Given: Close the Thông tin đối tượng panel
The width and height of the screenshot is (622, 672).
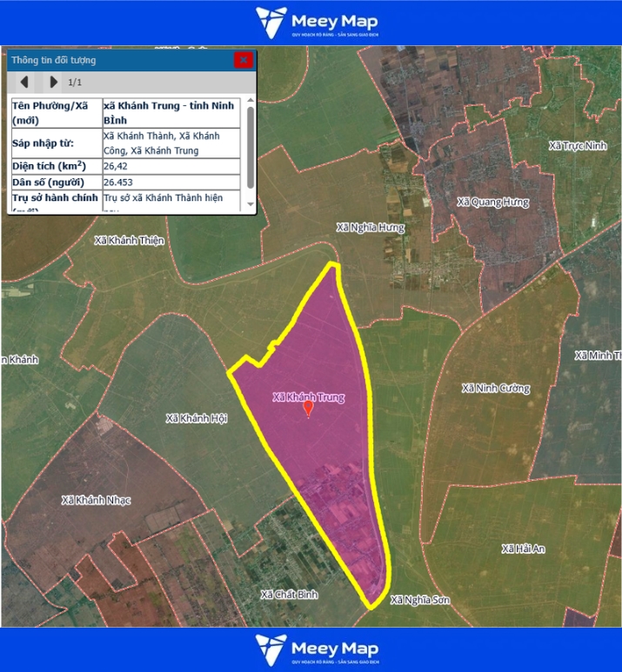Looking at the screenshot, I should [243, 60].
